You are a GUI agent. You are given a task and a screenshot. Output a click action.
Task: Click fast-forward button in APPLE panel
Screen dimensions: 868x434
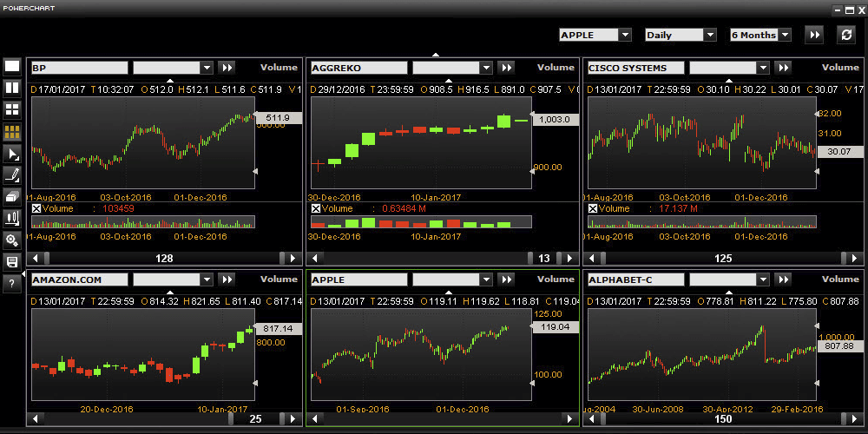[x=506, y=279]
